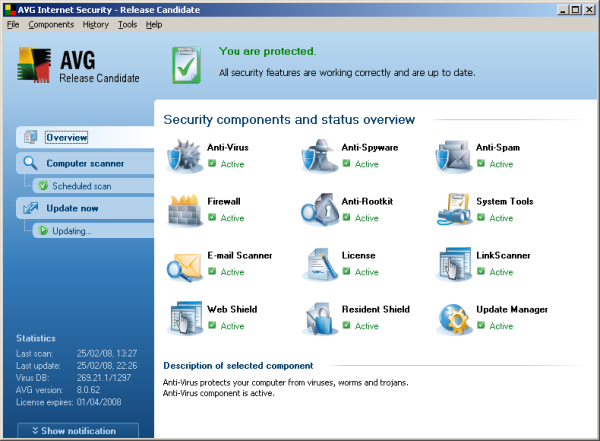Open the License document icon
Viewport: 600px width, 441px height.
[x=320, y=264]
